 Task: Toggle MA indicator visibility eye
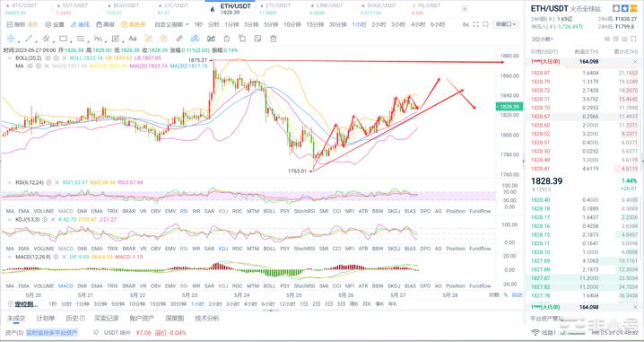30,66
